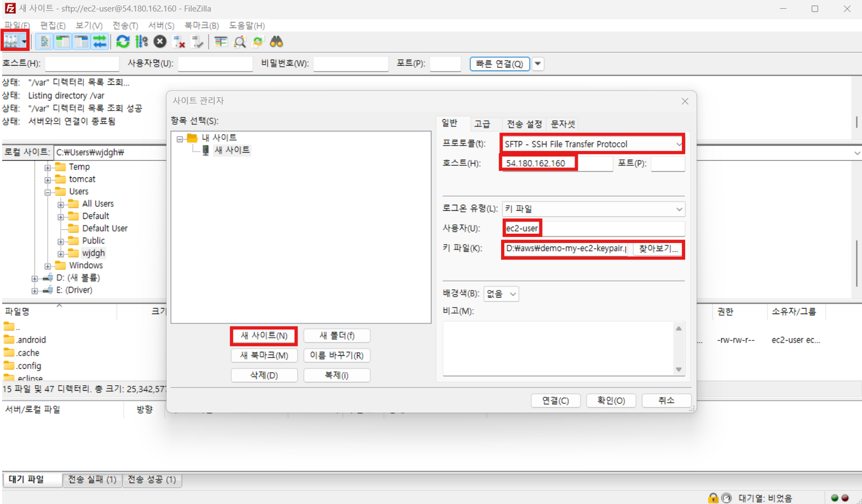
Task: Switch to the 전송 실패 (1) tab
Action: click(x=92, y=480)
